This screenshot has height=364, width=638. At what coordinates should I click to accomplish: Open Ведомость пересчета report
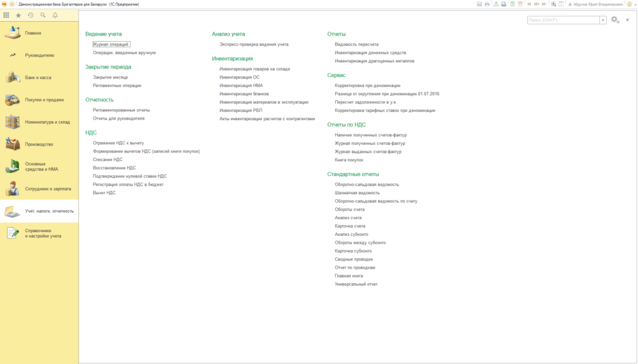coord(356,44)
